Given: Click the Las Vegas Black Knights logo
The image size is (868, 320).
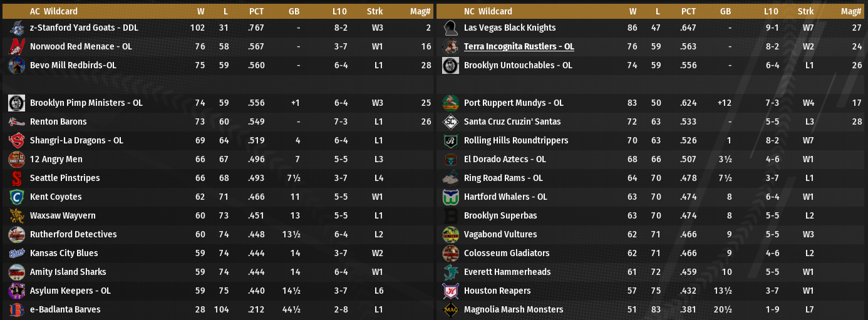Looking at the screenshot, I should pyautogui.click(x=450, y=28).
